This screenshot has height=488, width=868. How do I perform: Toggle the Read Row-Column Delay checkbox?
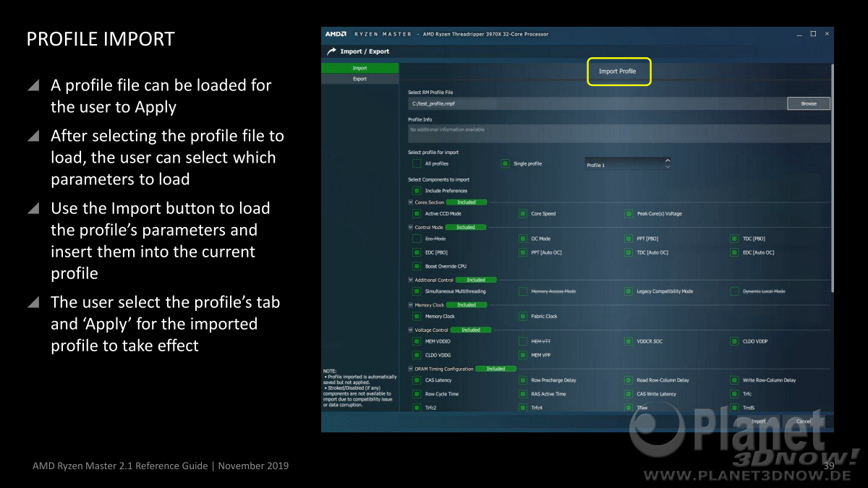pyautogui.click(x=629, y=380)
